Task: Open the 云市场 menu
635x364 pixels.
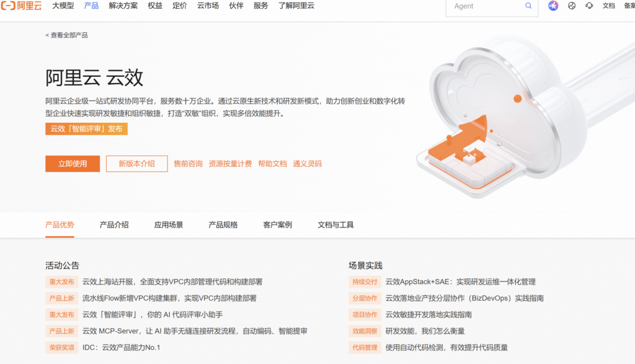Action: [x=208, y=6]
